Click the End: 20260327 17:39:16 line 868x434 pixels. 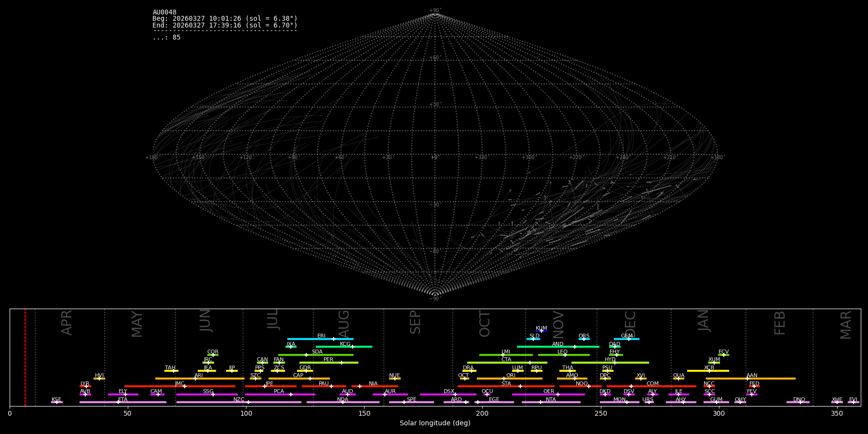point(225,26)
